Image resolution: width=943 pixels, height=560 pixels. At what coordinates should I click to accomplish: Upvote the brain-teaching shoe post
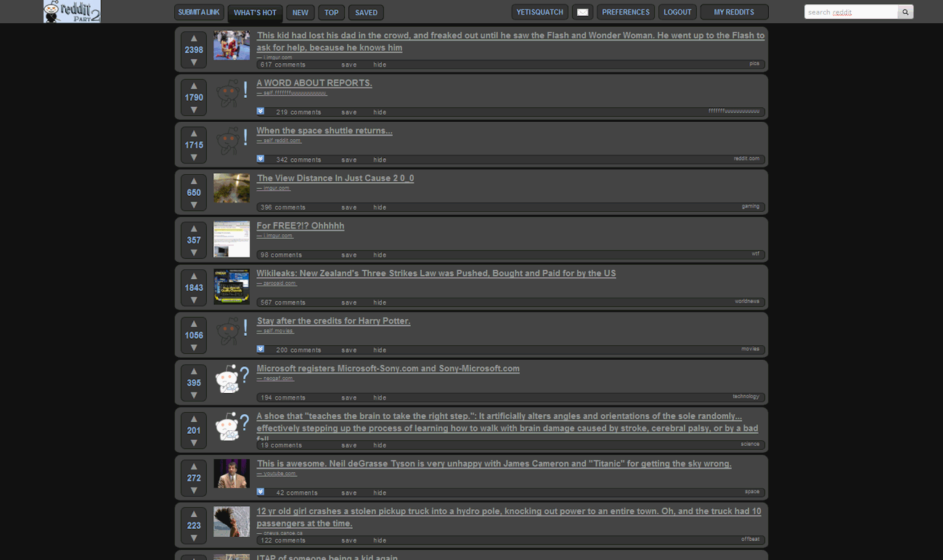[194, 419]
